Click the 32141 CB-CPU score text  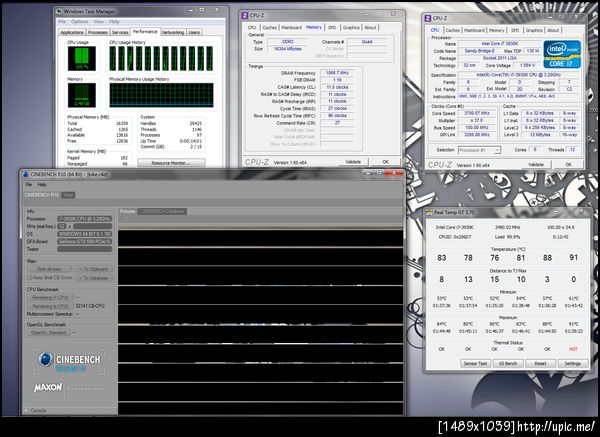(90, 306)
